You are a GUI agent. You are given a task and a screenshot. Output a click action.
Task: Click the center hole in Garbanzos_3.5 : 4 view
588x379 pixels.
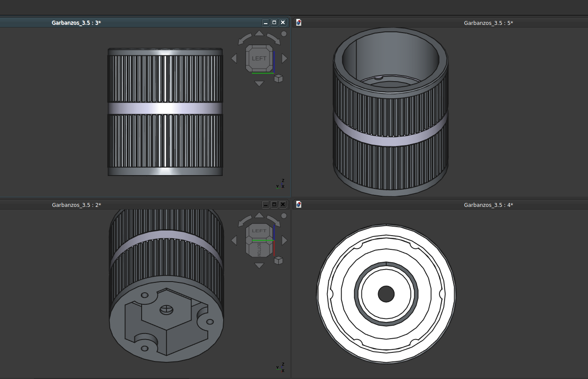tap(386, 294)
